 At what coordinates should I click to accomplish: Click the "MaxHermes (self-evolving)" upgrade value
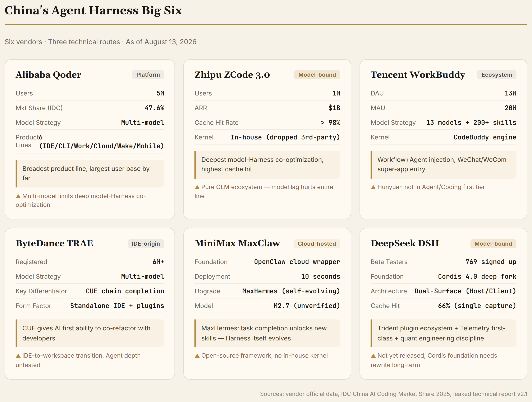pos(291,291)
